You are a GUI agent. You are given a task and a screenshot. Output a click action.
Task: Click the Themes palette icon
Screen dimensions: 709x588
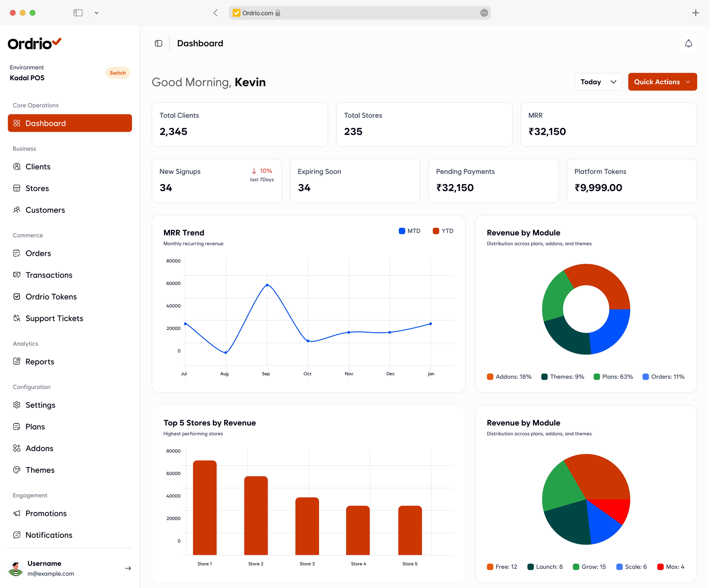click(x=17, y=470)
